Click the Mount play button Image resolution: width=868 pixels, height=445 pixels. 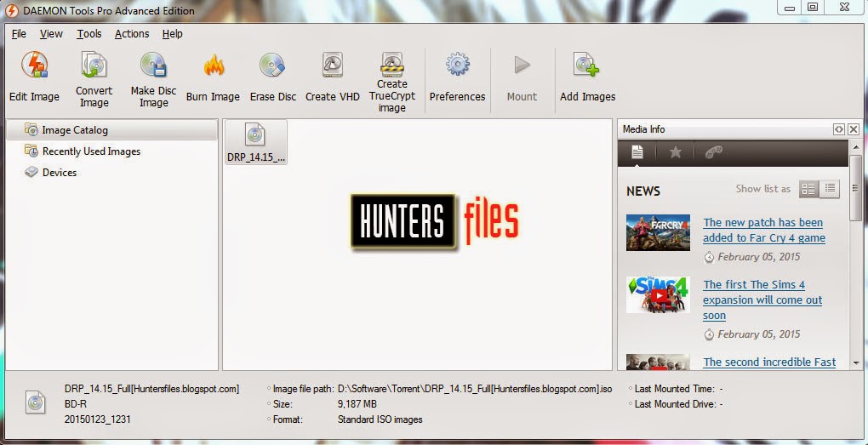(522, 77)
